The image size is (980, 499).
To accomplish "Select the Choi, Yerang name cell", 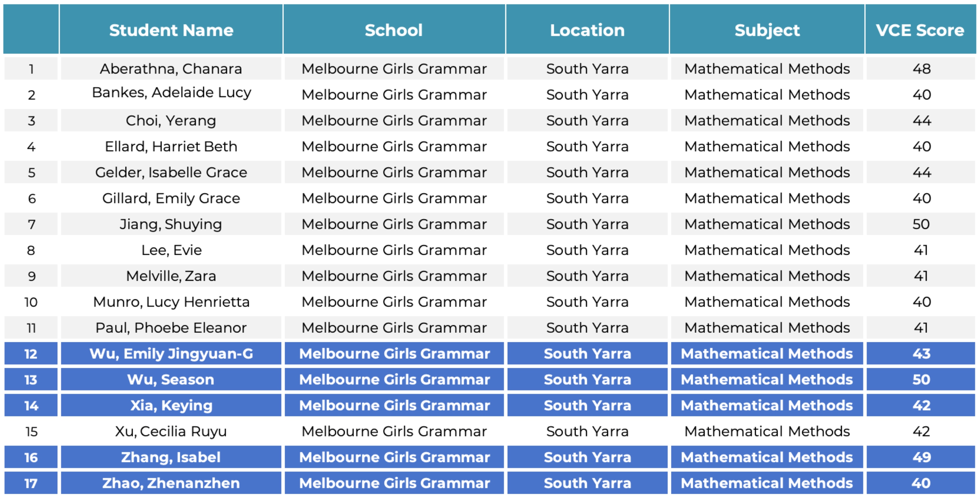I will [x=171, y=121].
